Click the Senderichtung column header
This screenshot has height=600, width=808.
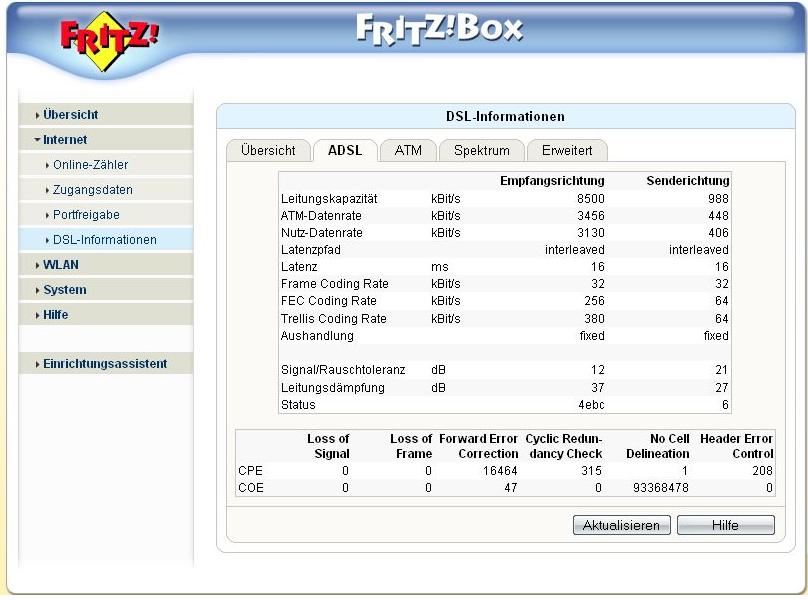click(687, 181)
